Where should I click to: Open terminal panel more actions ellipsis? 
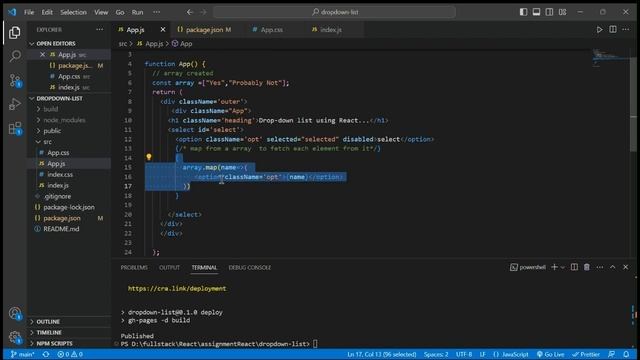pyautogui.click(x=600, y=267)
